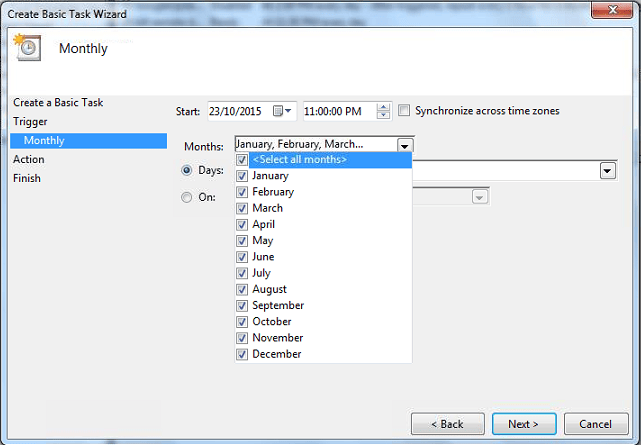
Task: Uncheck the January checkbox
Action: click(242, 176)
